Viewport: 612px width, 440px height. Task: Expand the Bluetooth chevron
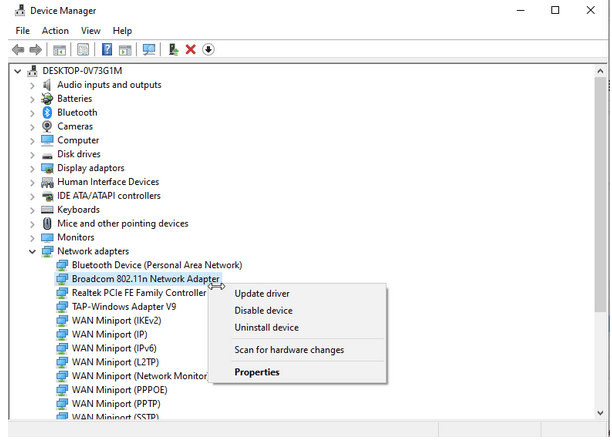point(32,113)
